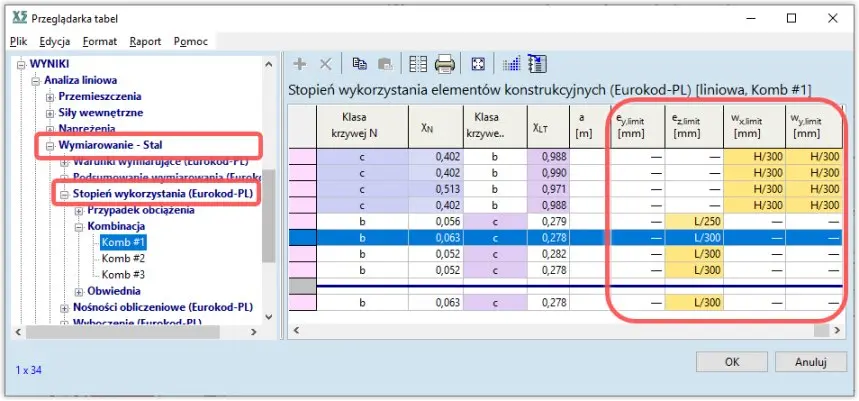Click the fit-to-window expand icon

coord(478,64)
